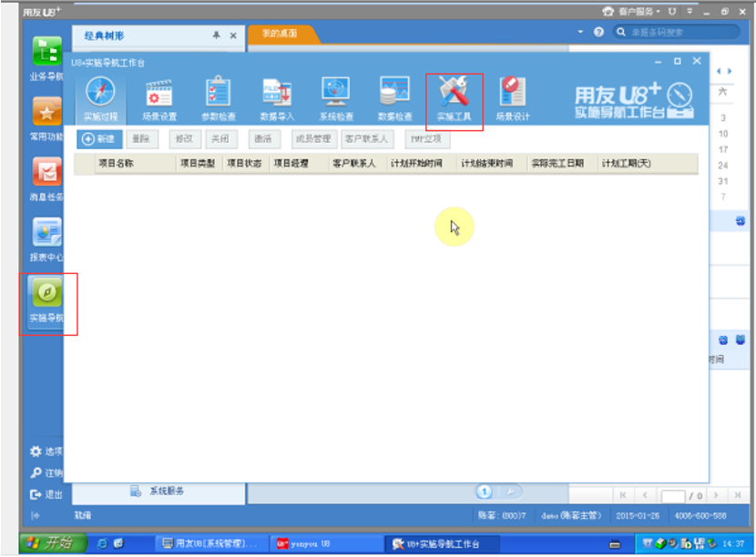756x557 pixels.
Task: Click 退出 exit icon in sidebar
Action: coord(46,494)
